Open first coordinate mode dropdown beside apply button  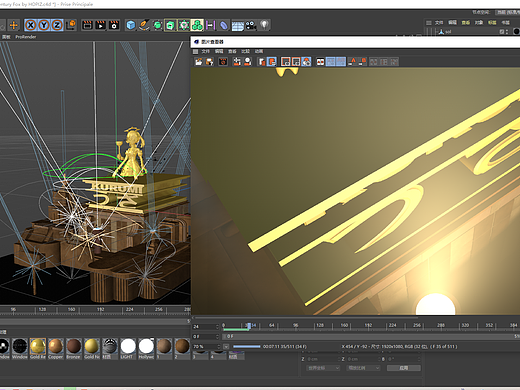tap(323, 368)
